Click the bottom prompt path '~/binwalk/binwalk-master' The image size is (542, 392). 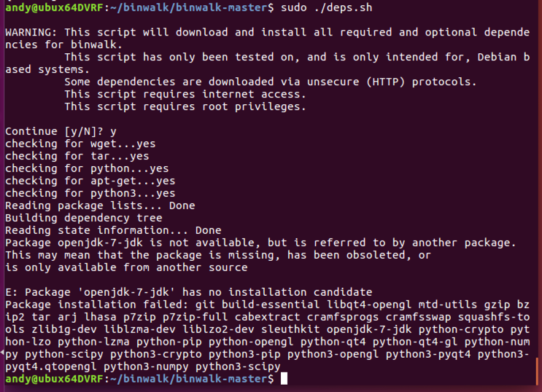pos(189,379)
